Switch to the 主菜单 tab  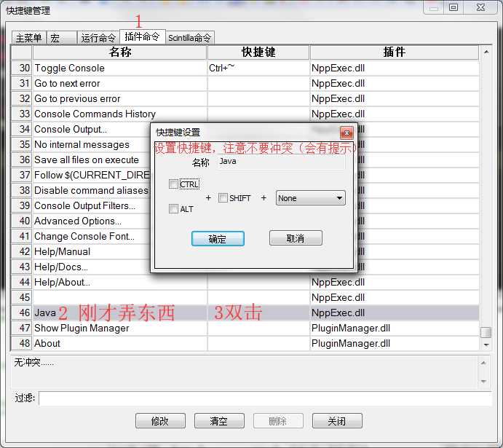pyautogui.click(x=29, y=38)
